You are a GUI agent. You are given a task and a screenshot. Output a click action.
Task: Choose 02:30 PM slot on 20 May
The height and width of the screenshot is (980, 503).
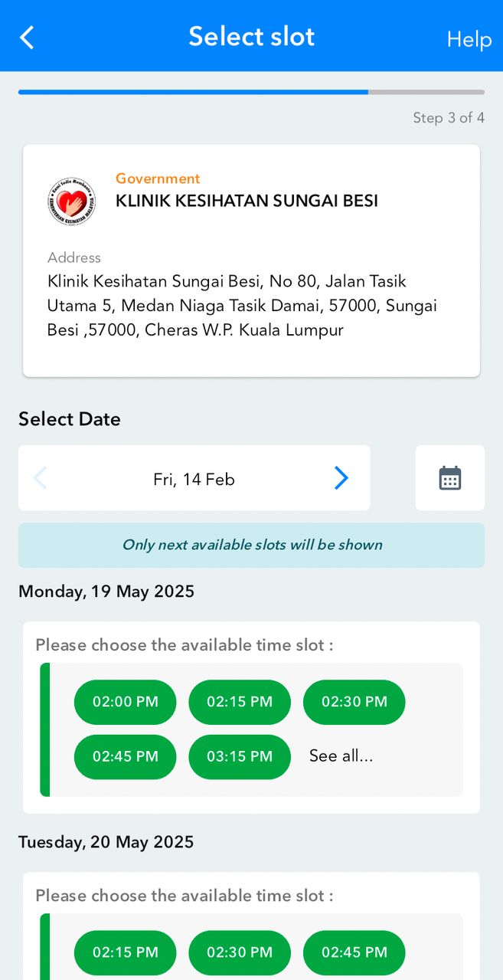pyautogui.click(x=240, y=952)
